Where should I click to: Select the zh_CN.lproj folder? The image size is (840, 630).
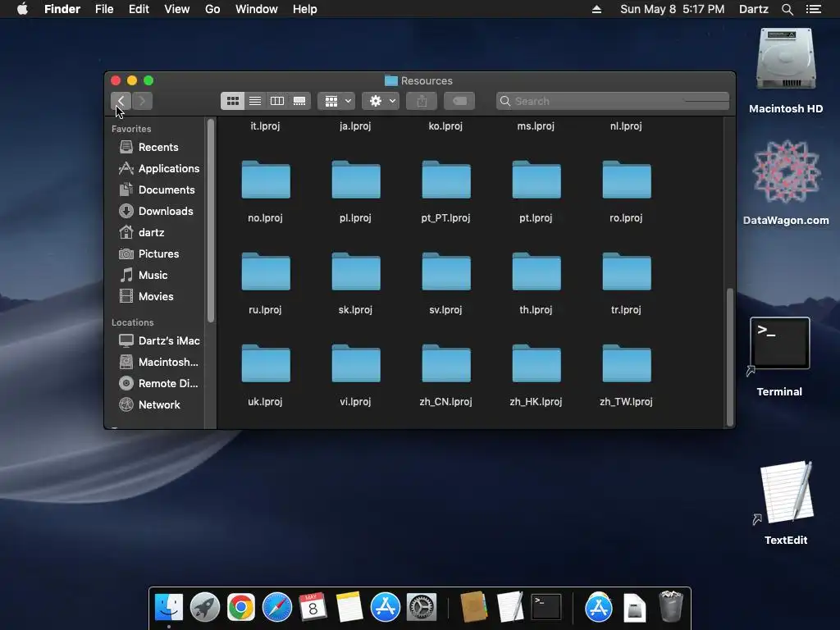pyautogui.click(x=446, y=363)
